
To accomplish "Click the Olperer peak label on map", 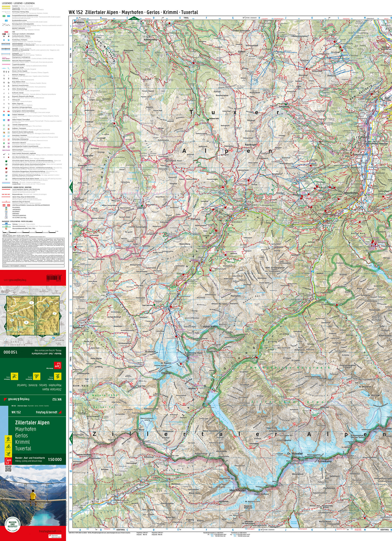I will 166,373.
